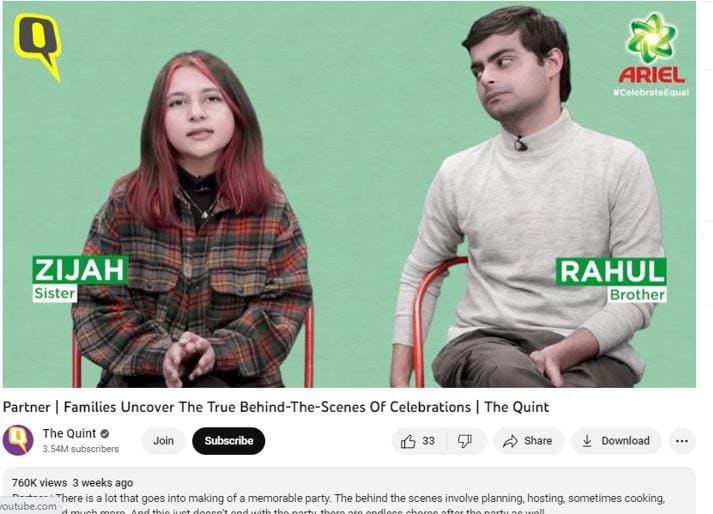Open the three-dot more actions menu
713x514 pixels.
point(682,441)
